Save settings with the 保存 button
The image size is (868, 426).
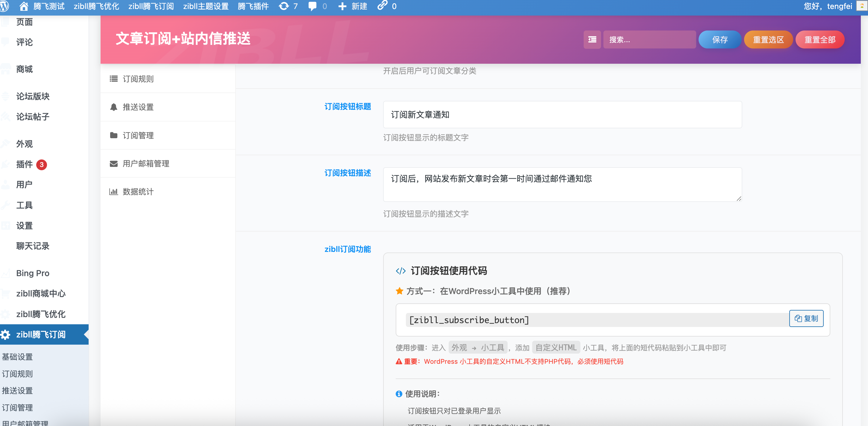(720, 39)
